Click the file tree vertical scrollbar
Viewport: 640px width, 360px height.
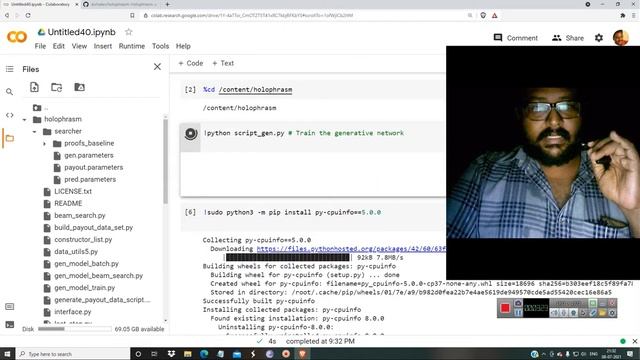165,161
